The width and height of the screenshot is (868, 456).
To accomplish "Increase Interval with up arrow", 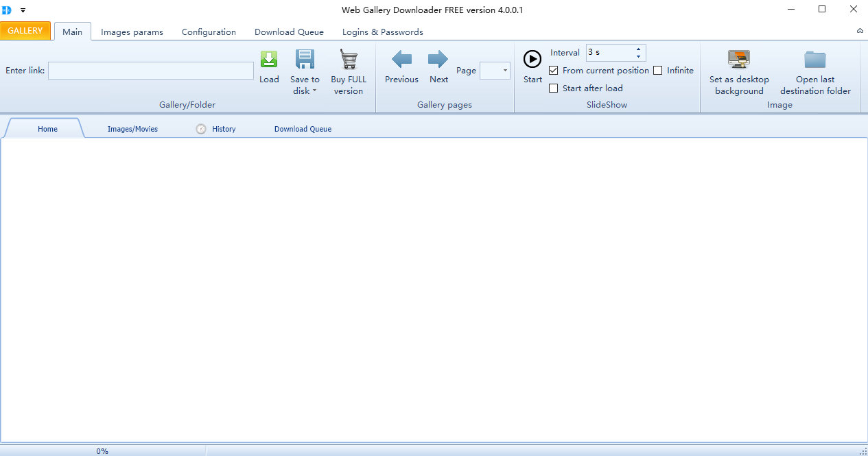I will point(639,49).
